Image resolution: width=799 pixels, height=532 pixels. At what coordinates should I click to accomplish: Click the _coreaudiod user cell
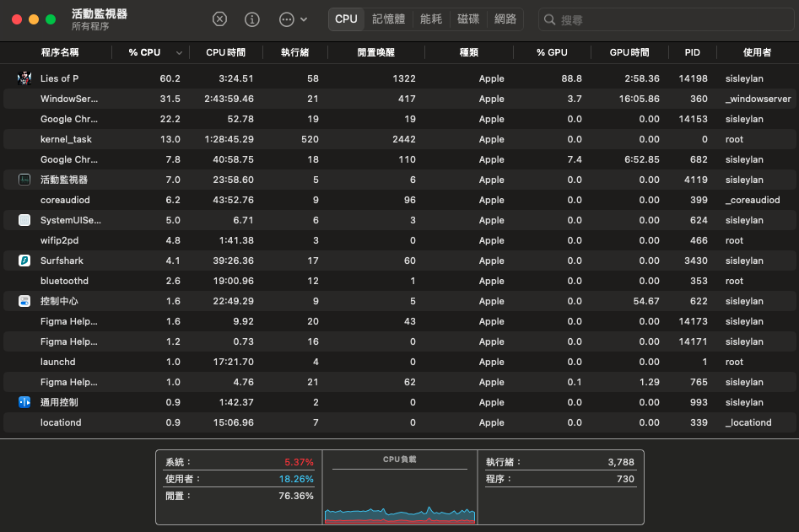click(753, 200)
